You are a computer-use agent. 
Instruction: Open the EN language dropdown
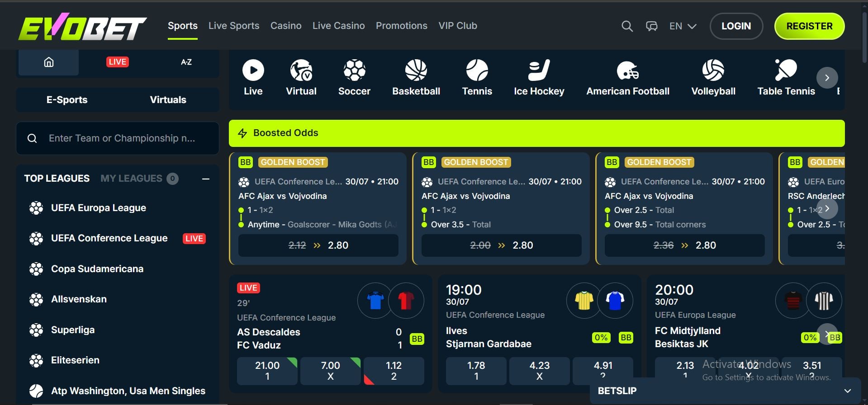683,26
